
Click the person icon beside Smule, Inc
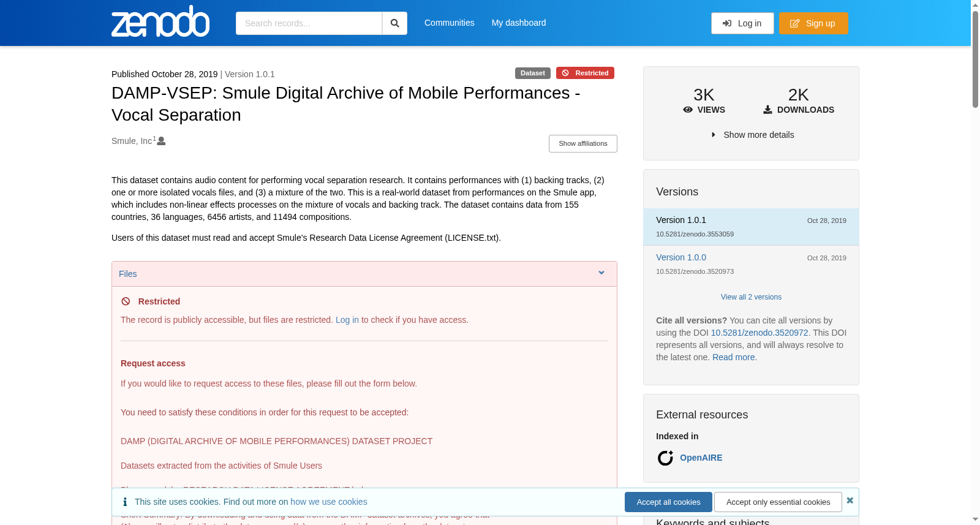coord(161,141)
